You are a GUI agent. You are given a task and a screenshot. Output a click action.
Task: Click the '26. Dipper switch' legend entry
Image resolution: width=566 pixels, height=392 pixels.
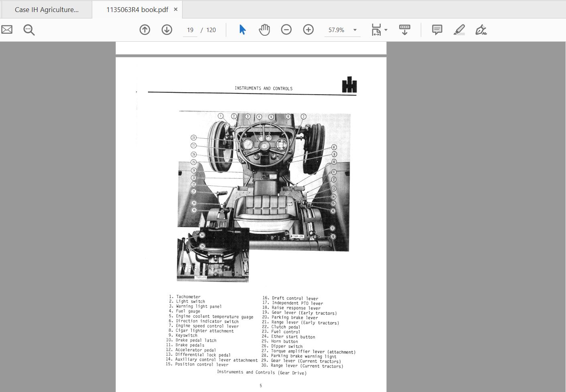click(282, 346)
